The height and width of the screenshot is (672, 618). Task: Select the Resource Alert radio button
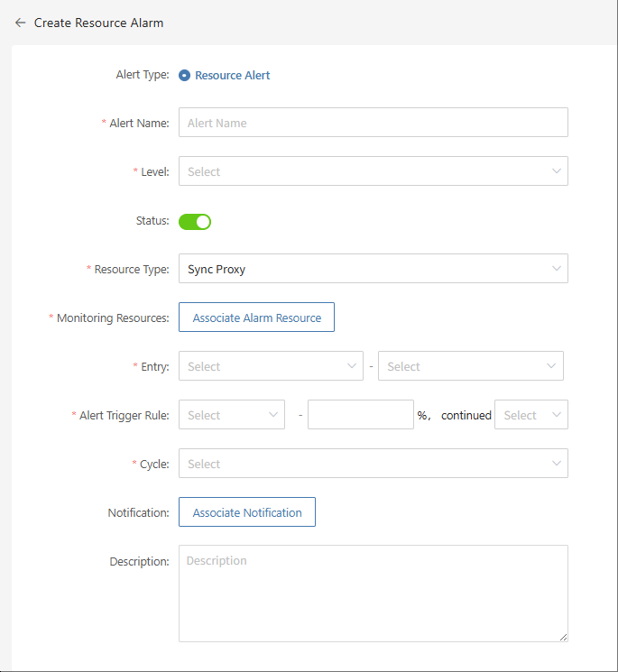[x=184, y=76]
